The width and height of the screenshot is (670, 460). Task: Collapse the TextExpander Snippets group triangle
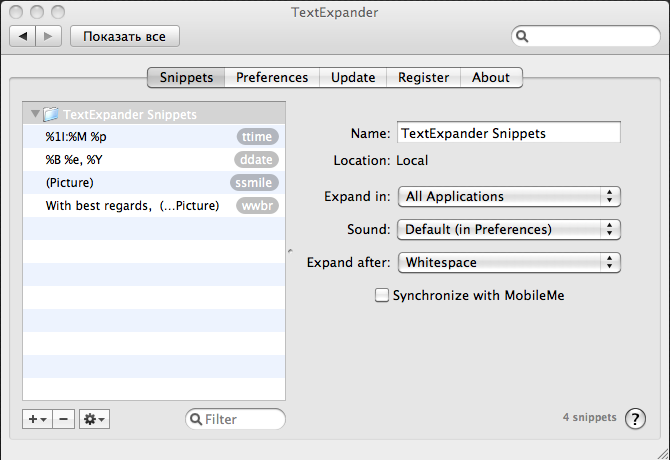coord(35,114)
